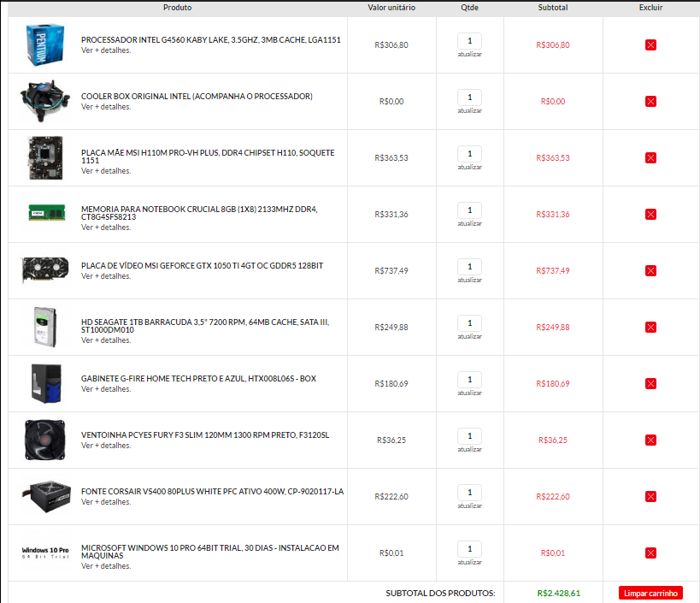Delete the Cooler Box Original Intel row
Screen dimensions: 700x603
coord(650,102)
